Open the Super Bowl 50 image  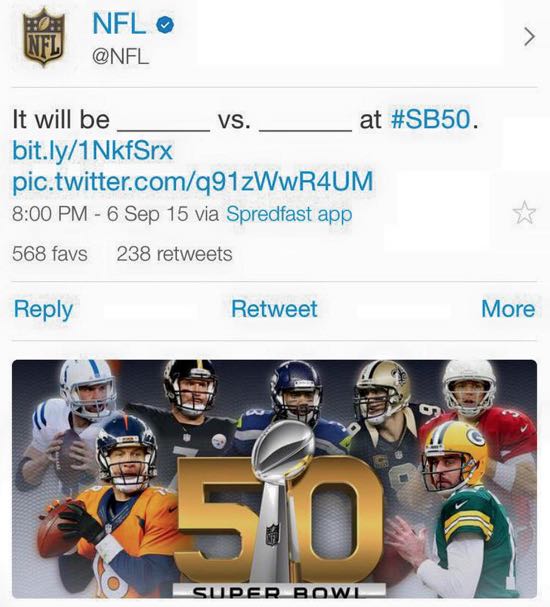click(x=274, y=479)
